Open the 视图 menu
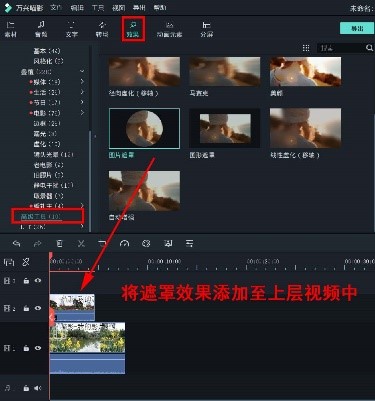 tap(118, 8)
